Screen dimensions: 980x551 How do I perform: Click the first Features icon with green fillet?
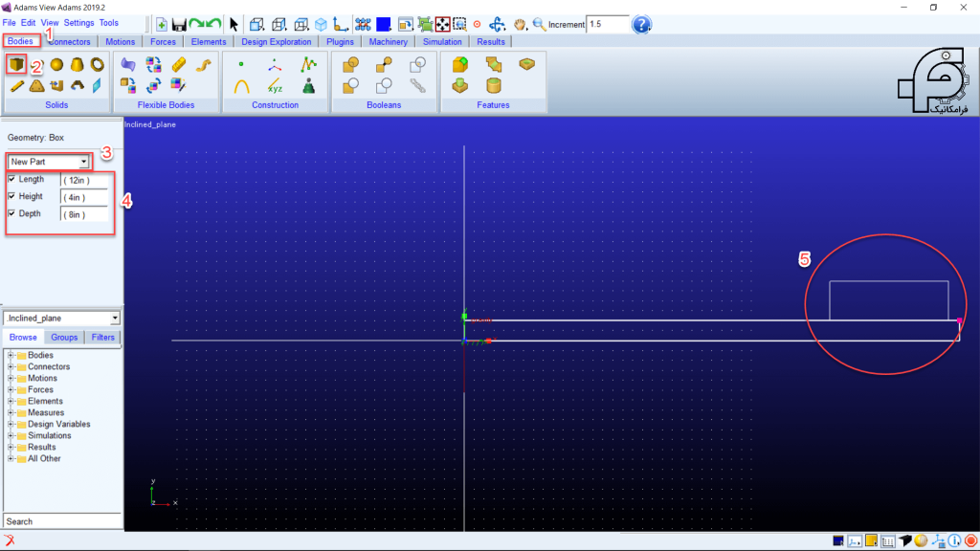pos(460,64)
